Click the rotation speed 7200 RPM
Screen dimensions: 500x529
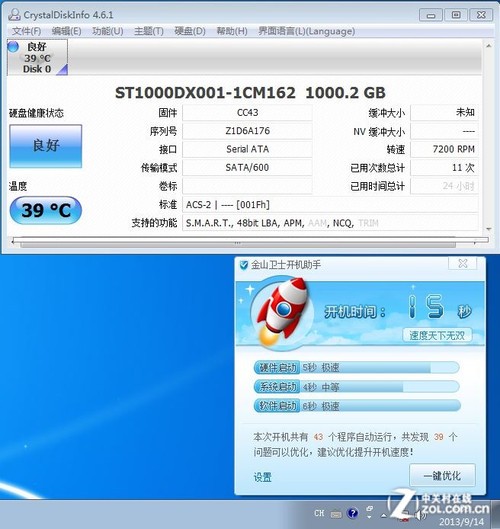(444, 149)
